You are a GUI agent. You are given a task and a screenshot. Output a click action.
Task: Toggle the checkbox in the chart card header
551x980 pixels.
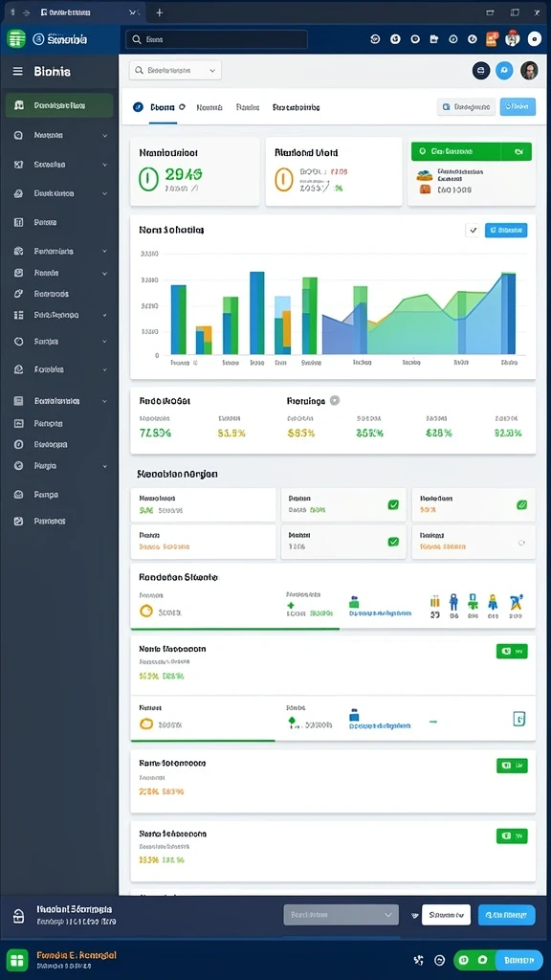(x=473, y=230)
